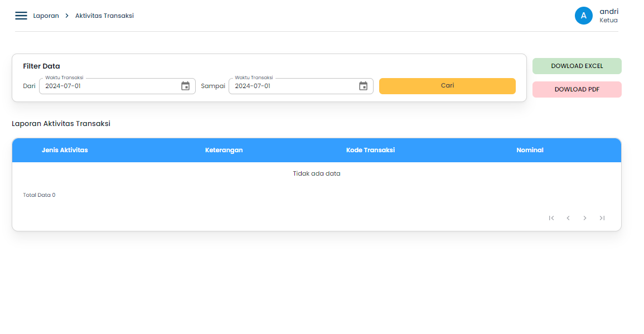Click the Nominal column header
This screenshot has height=334, width=644.
[530, 150]
